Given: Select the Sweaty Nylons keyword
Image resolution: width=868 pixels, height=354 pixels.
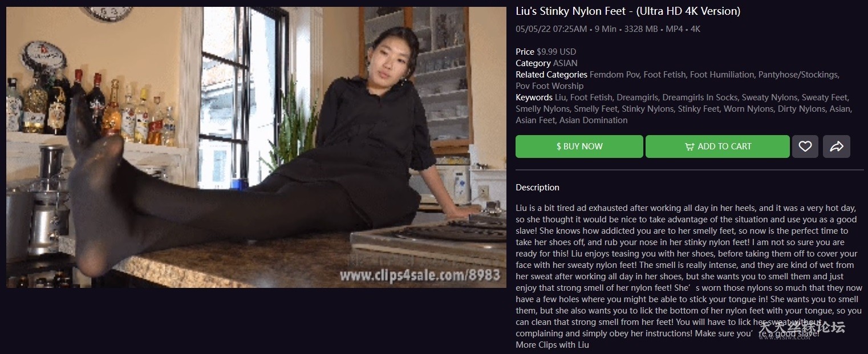Looking at the screenshot, I should (x=770, y=97).
